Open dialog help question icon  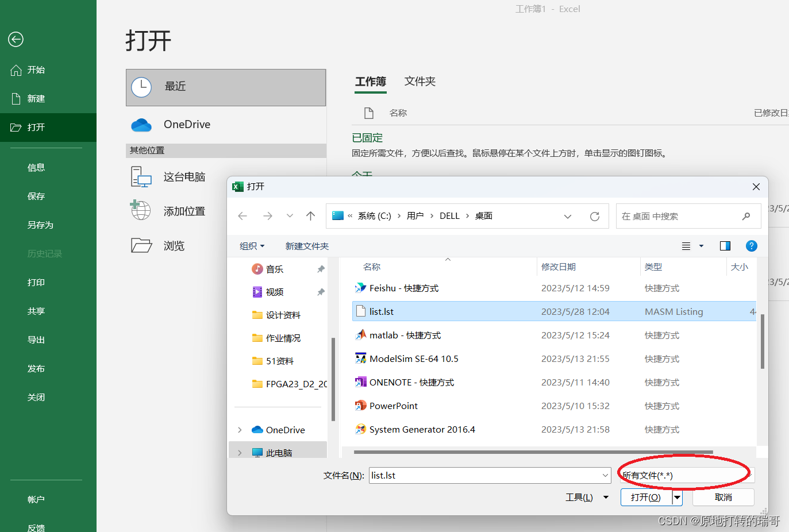tap(751, 246)
